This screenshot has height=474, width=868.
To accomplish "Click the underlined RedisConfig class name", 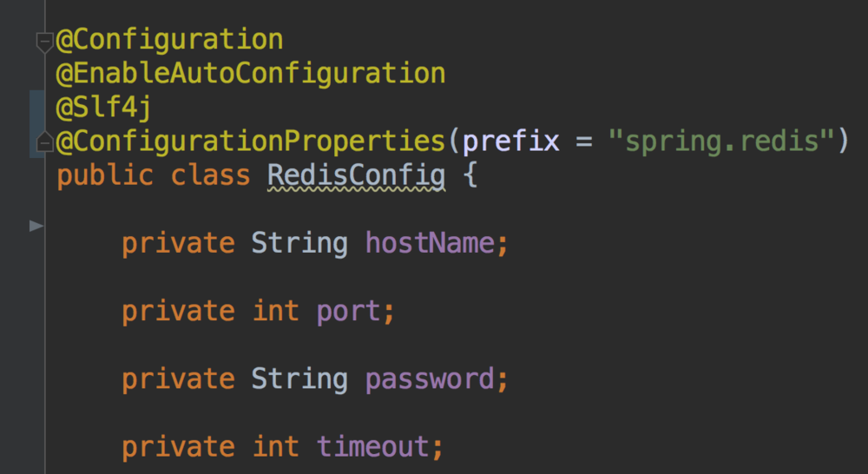I will click(356, 175).
